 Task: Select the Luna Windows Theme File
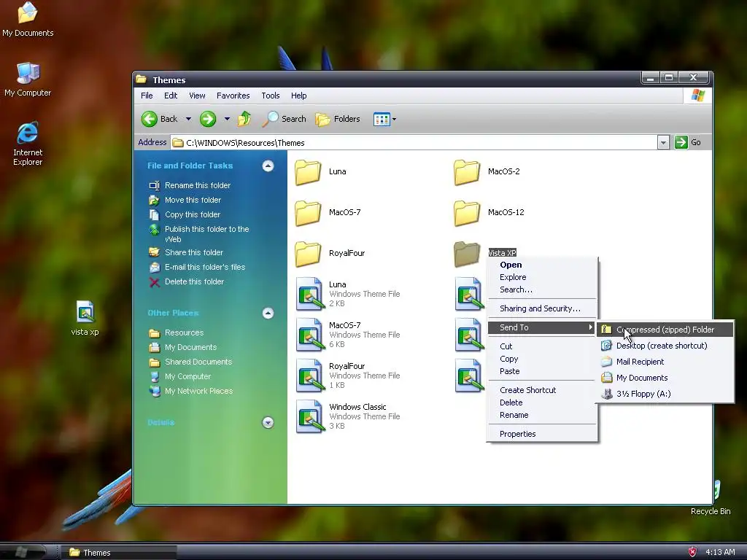(x=309, y=294)
